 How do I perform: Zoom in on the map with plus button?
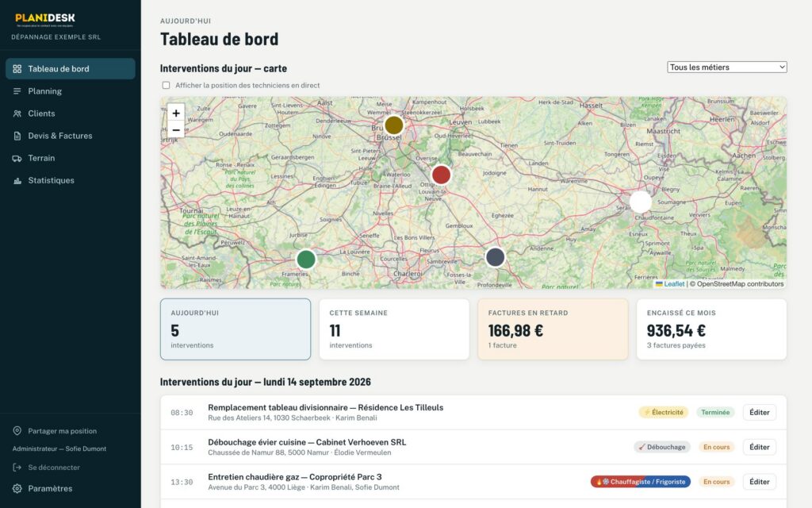176,113
